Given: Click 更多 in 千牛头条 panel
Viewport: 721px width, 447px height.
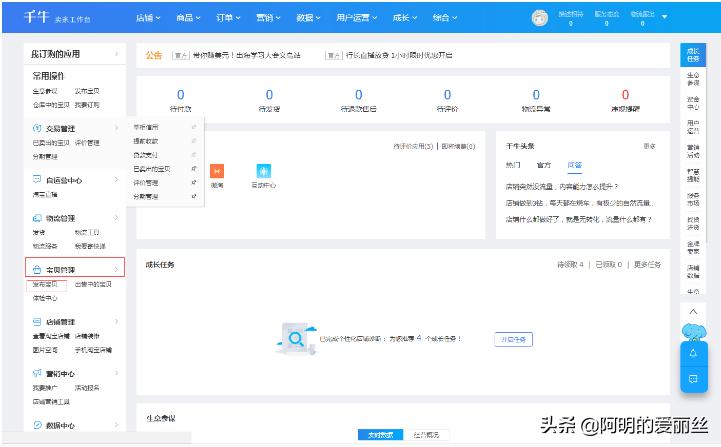Looking at the screenshot, I should pos(649,146).
